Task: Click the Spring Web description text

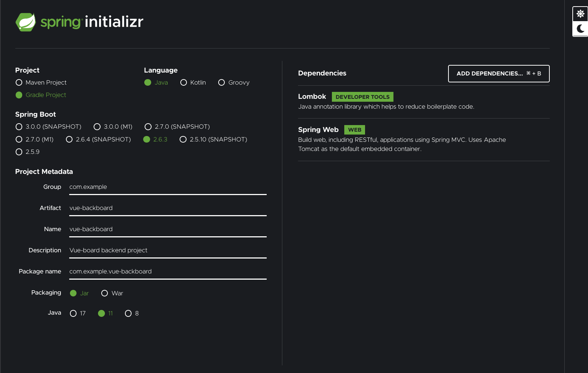Action: click(402, 144)
